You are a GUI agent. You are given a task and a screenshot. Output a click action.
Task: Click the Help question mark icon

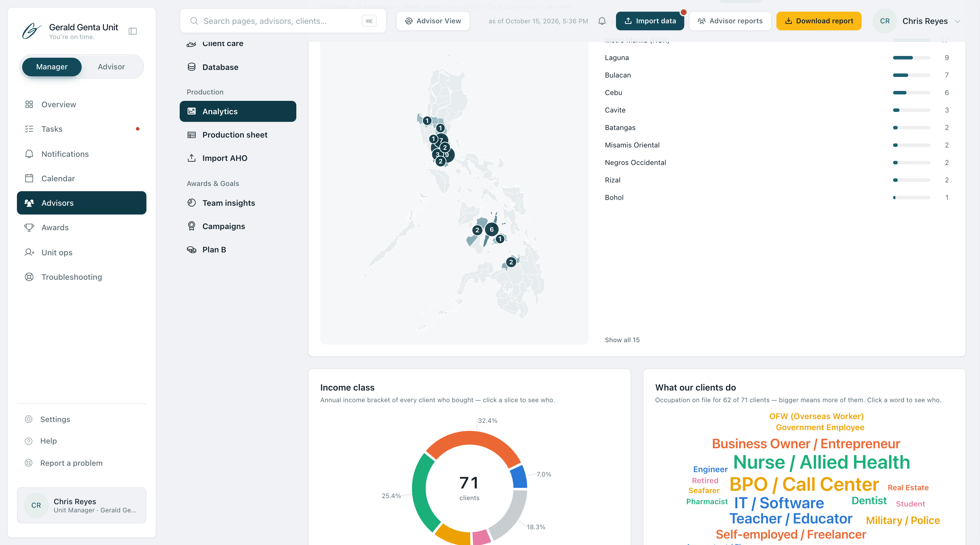coord(29,441)
